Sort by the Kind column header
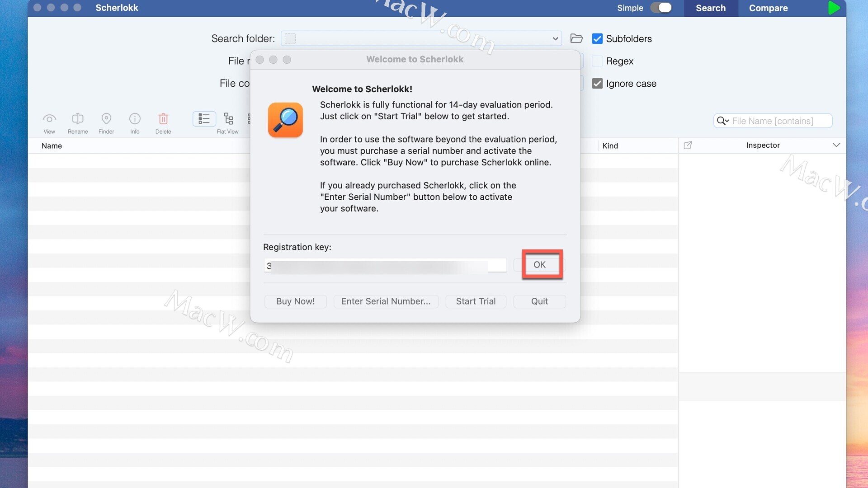The width and height of the screenshot is (868, 488). click(610, 145)
